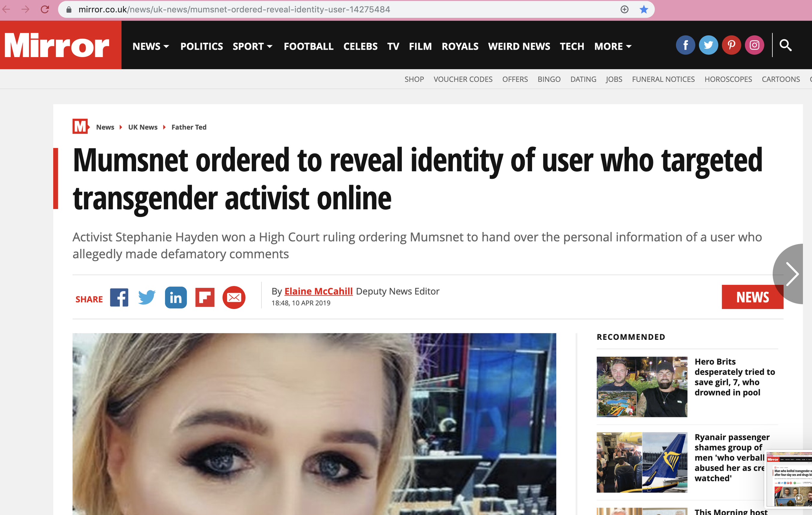Screen dimensions: 812x515
Task: Open Mirror's Pinterest icon in header
Action: [x=731, y=45]
